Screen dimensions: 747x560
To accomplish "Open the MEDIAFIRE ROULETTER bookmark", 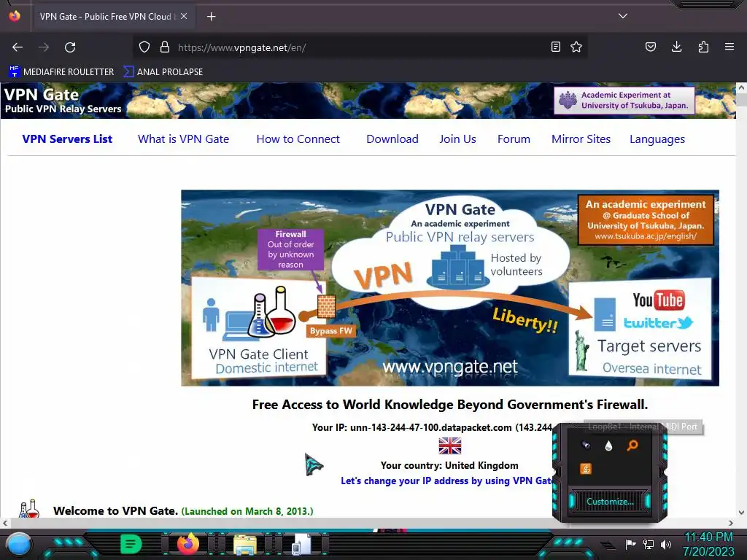I will 61,72.
